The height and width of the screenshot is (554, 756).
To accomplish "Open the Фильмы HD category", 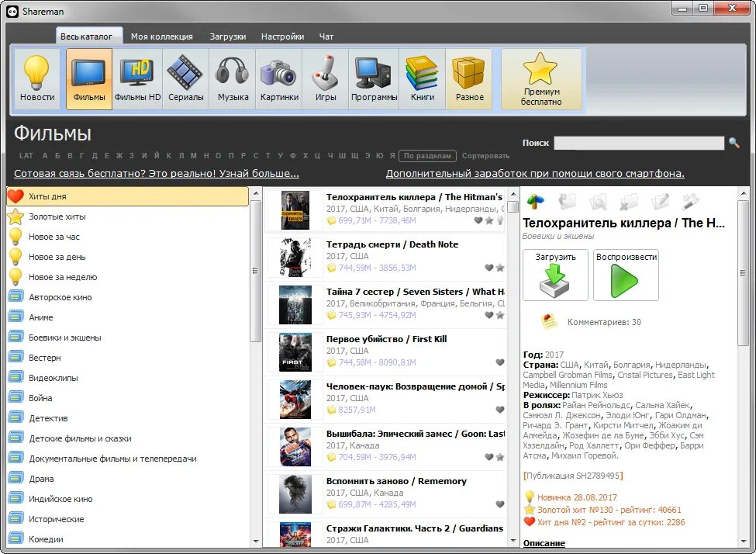I will tap(137, 78).
